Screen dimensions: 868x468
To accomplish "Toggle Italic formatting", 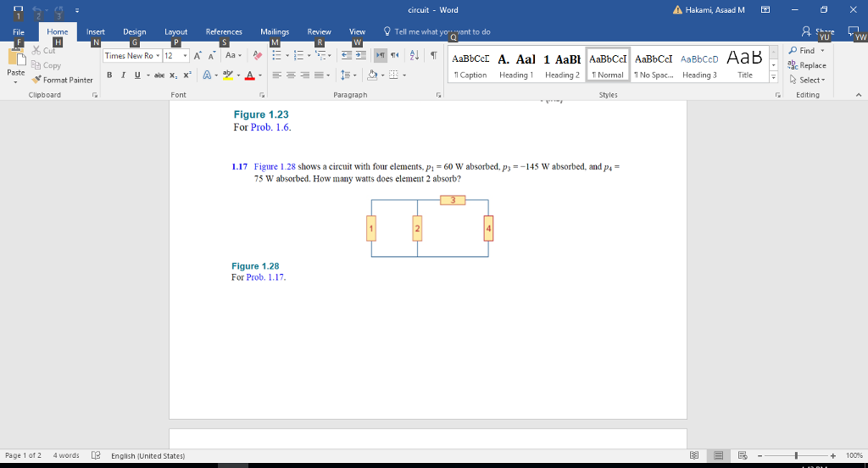I will click(x=122, y=75).
